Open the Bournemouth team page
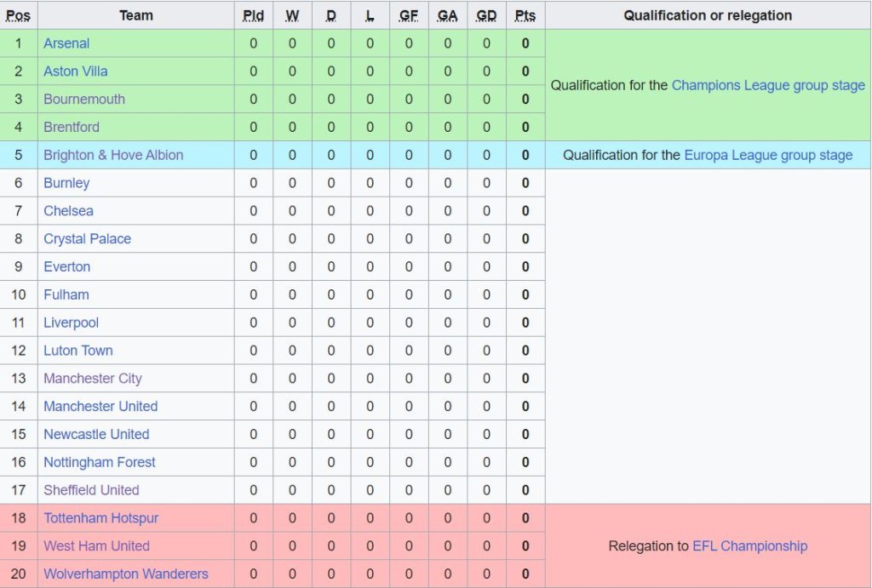 click(x=84, y=100)
